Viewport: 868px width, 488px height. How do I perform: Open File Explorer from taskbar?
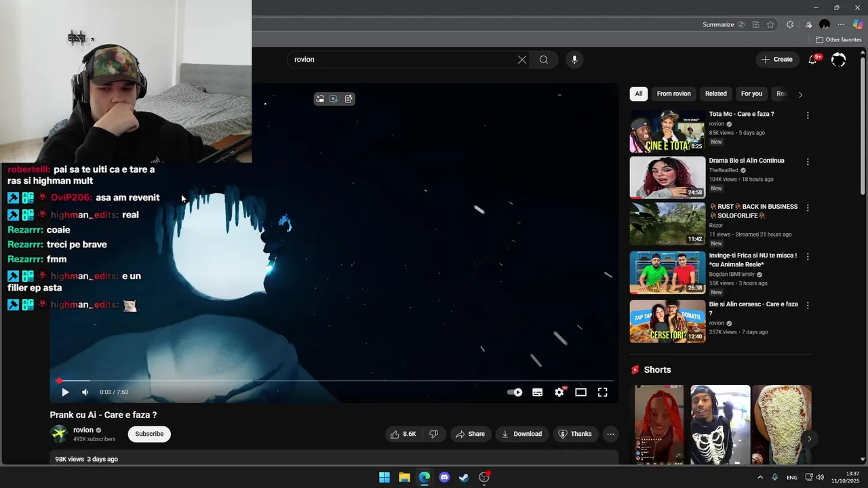404,477
